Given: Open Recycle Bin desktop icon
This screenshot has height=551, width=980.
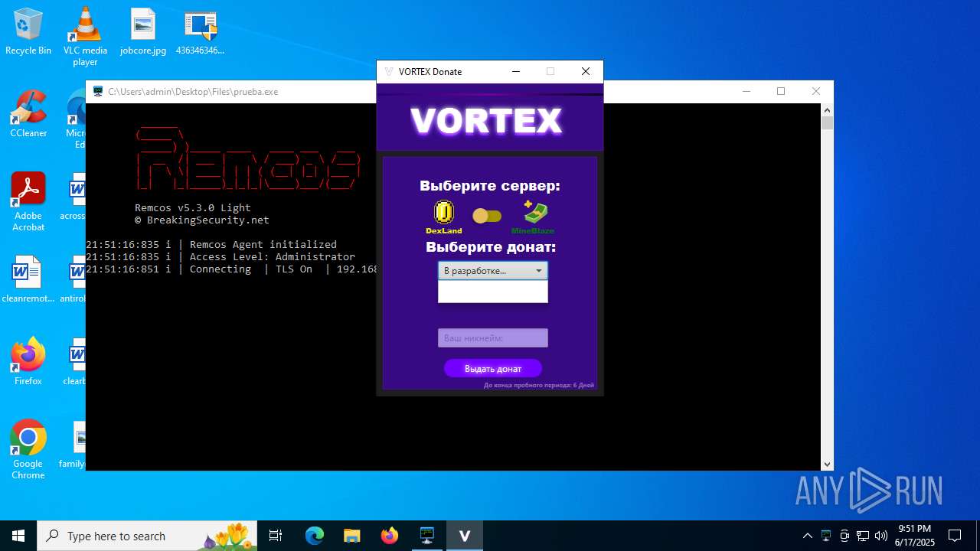Looking at the screenshot, I should pyautogui.click(x=28, y=31).
